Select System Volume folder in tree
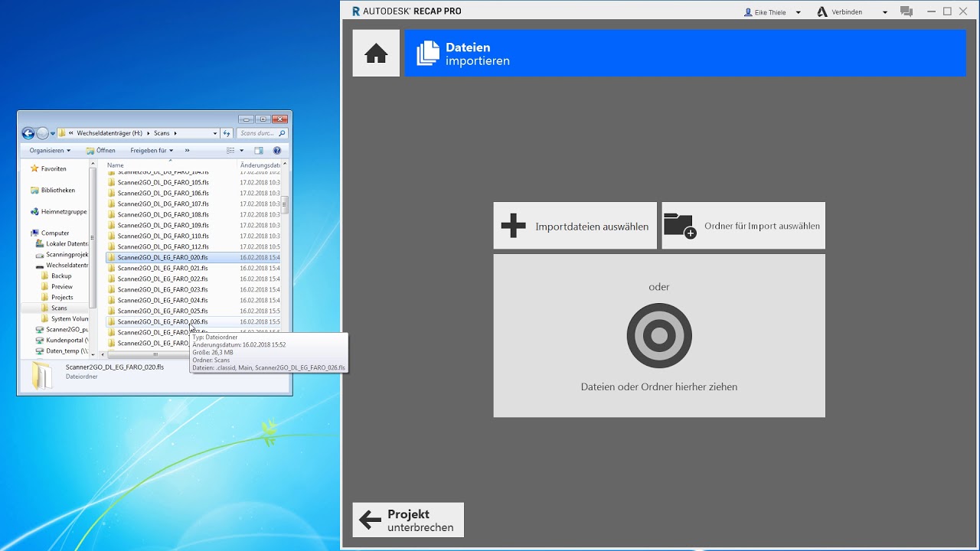The image size is (980, 551). (64, 318)
